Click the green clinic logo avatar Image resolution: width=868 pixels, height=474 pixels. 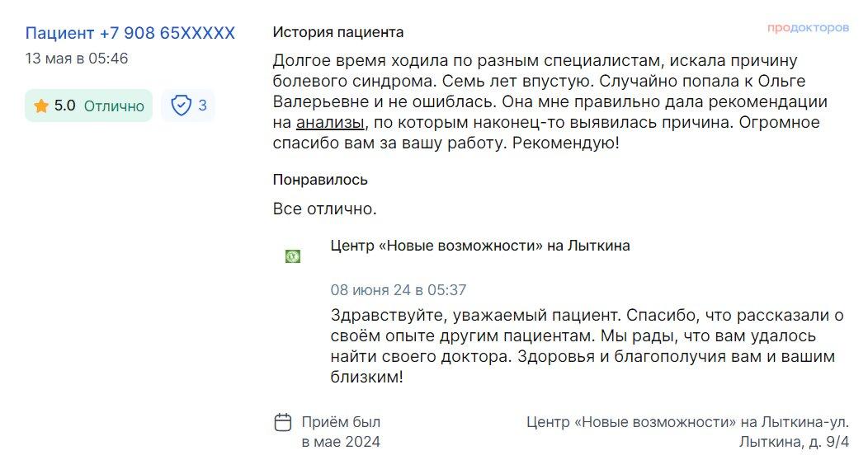293,256
